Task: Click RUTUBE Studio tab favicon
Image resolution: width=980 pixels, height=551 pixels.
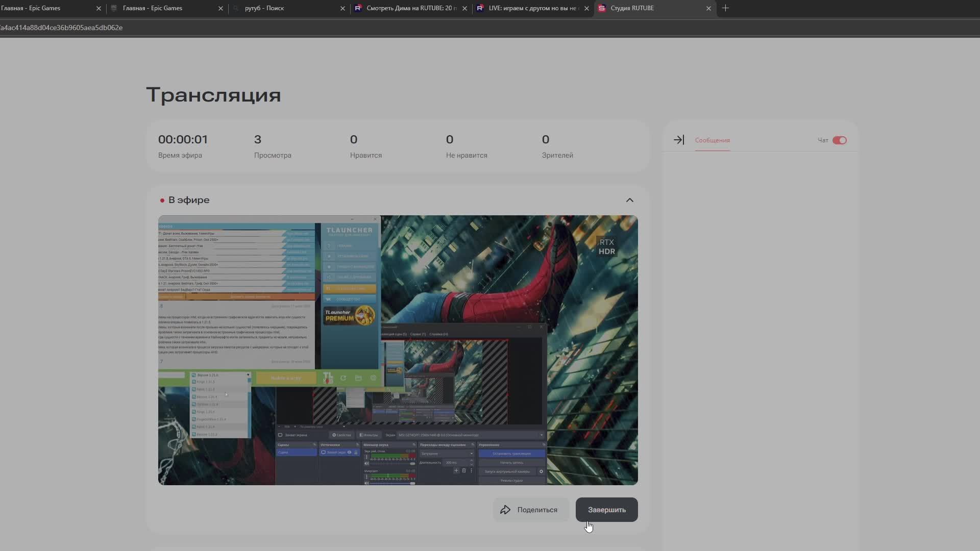Action: (602, 8)
